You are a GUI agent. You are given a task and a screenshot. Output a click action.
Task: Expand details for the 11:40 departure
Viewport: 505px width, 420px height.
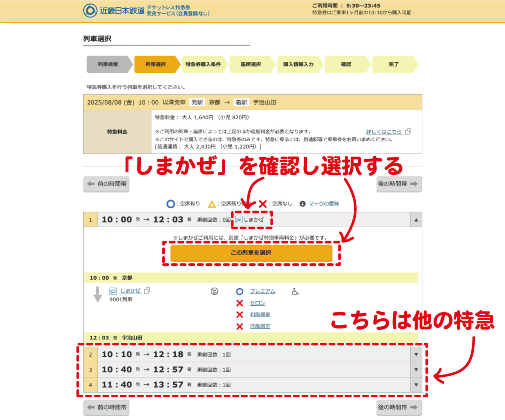[416, 385]
